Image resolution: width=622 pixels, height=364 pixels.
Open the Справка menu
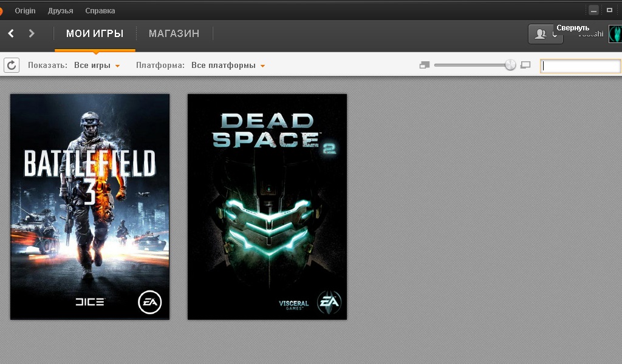[x=100, y=11]
